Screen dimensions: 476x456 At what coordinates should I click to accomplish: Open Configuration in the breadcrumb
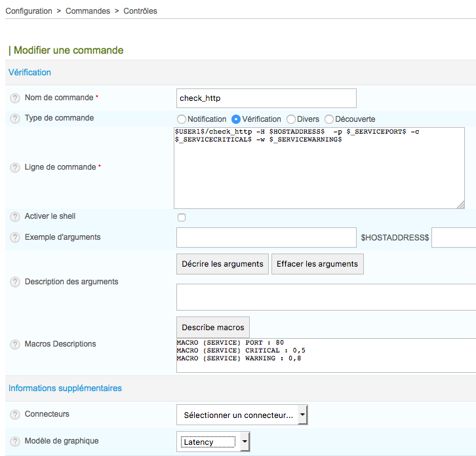pos(29,11)
